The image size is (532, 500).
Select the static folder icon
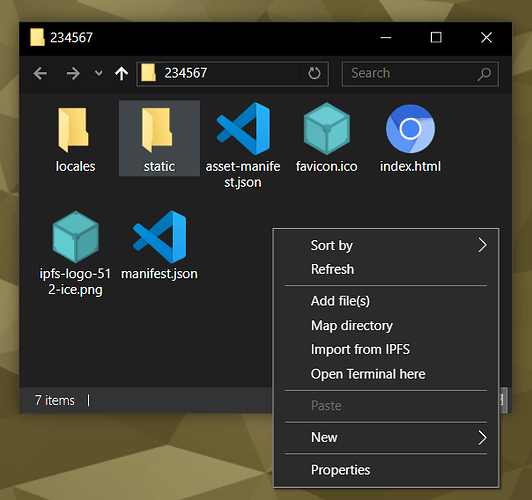[157, 130]
